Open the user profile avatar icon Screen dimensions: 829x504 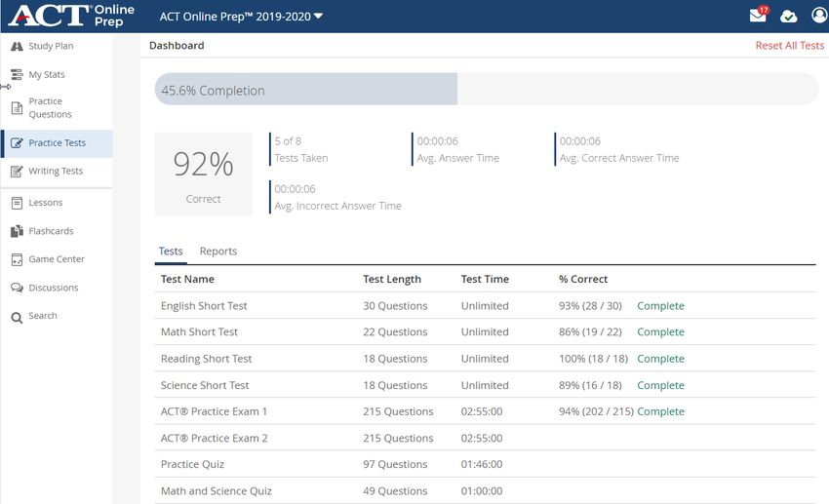click(x=819, y=16)
